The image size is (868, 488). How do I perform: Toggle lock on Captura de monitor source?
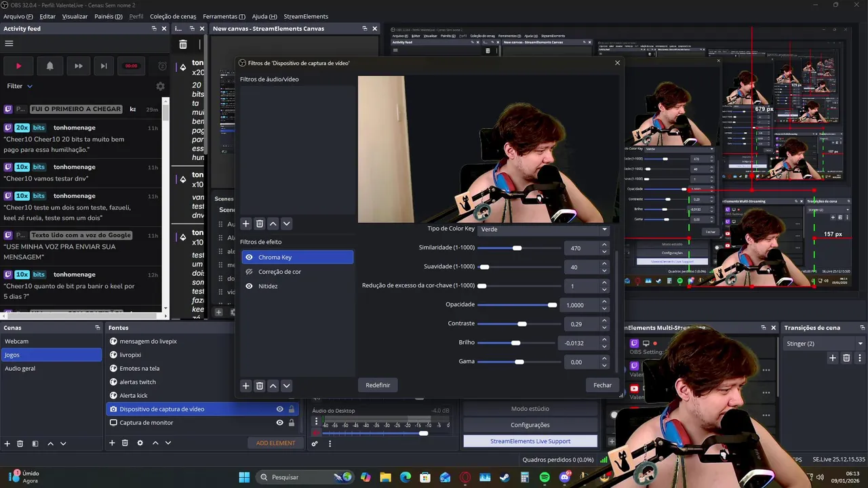(x=292, y=423)
